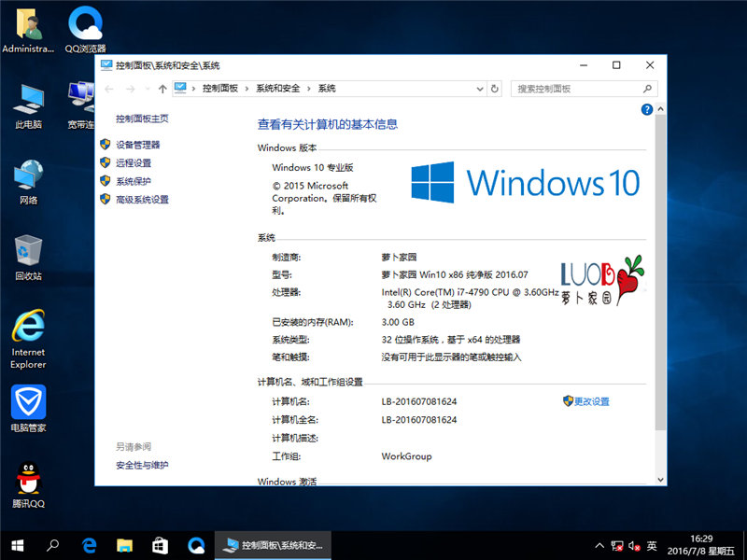Open 电脑管家 desktop icon
The width and height of the screenshot is (747, 560).
29,409
